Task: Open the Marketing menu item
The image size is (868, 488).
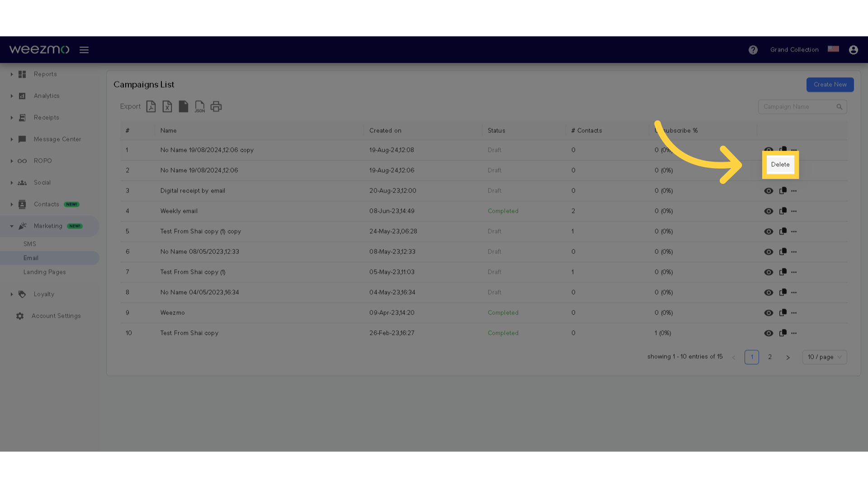Action: (47, 226)
